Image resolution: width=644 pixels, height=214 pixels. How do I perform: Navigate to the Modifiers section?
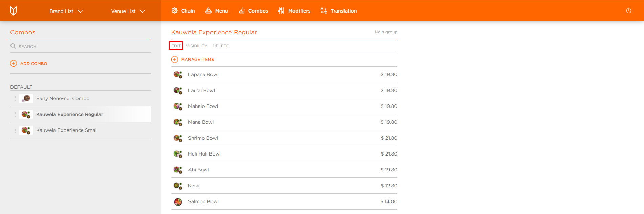tap(294, 11)
